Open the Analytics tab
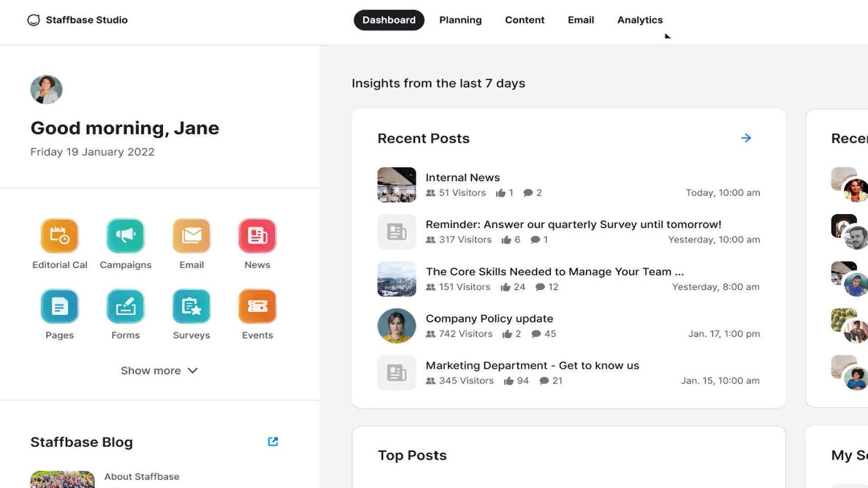The height and width of the screenshot is (488, 868). (639, 20)
